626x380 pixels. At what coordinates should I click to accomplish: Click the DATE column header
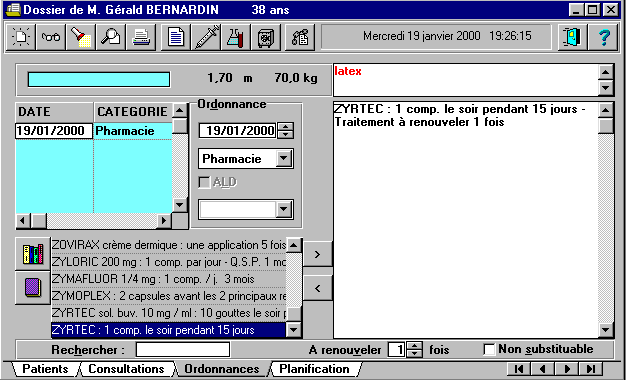click(54, 112)
